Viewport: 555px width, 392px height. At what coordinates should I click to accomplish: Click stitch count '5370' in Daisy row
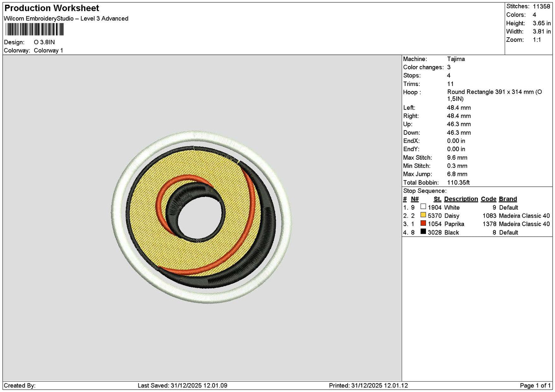[435, 216]
